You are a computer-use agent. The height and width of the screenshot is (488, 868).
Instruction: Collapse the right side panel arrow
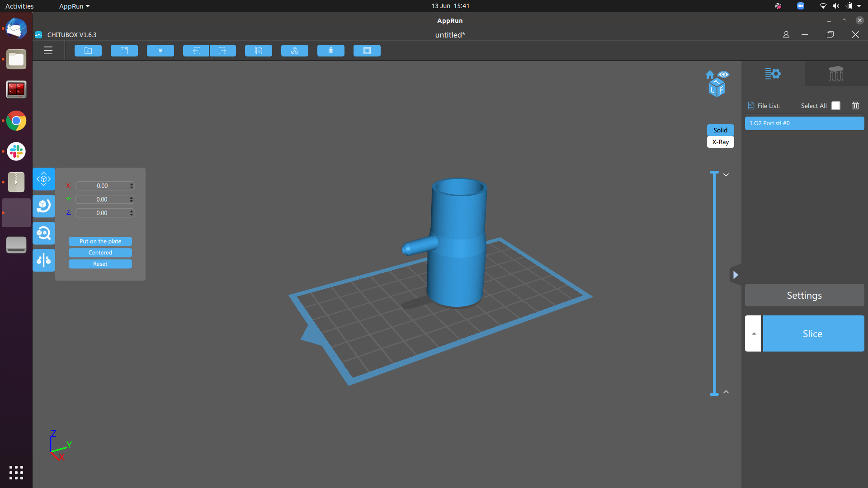click(736, 275)
